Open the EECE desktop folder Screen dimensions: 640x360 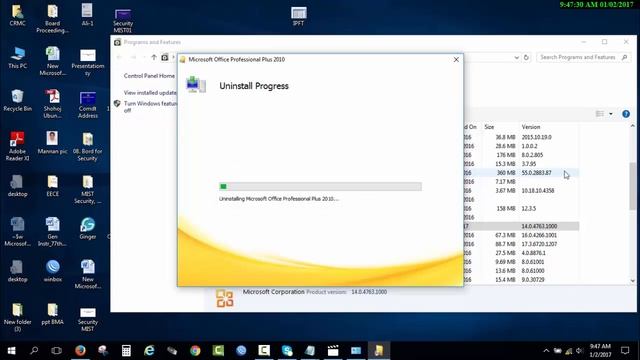coord(52,186)
